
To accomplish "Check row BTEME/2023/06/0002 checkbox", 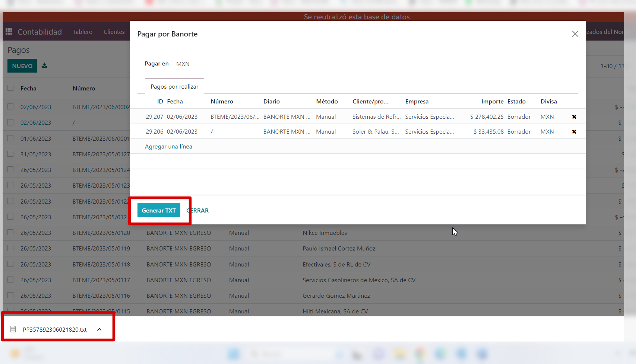I will tap(10, 107).
